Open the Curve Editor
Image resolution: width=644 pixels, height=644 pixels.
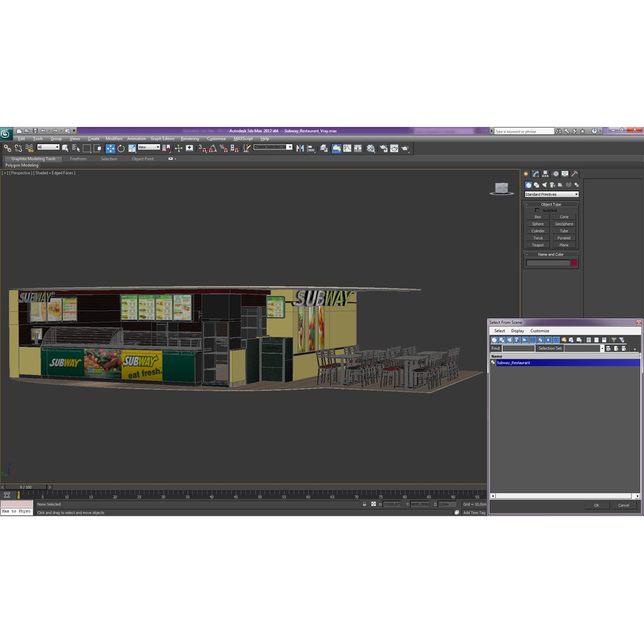coord(347,148)
